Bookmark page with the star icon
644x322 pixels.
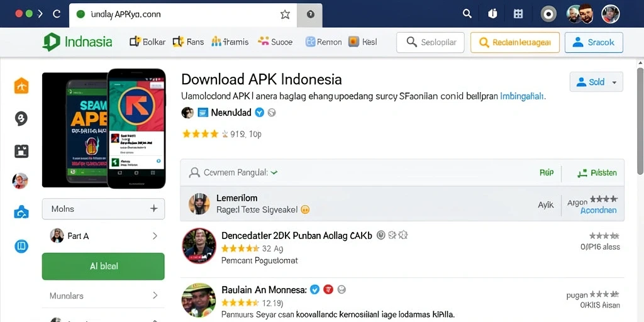(x=285, y=14)
